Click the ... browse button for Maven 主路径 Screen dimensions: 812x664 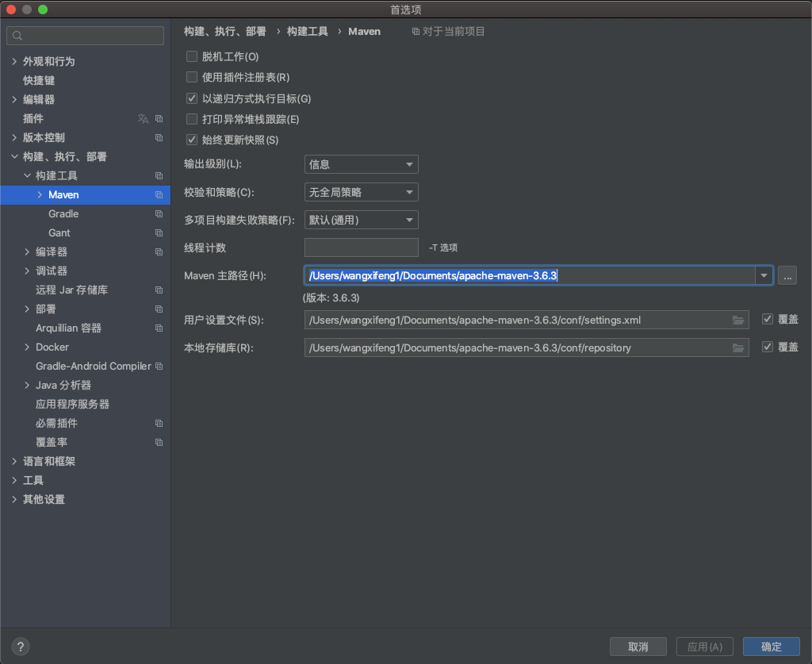click(787, 275)
